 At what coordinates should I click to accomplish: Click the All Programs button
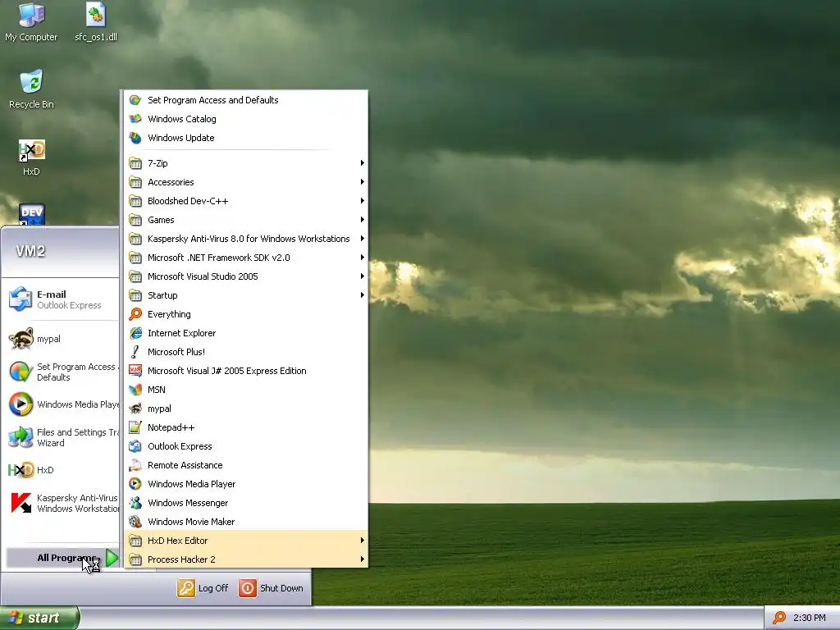[x=62, y=558]
